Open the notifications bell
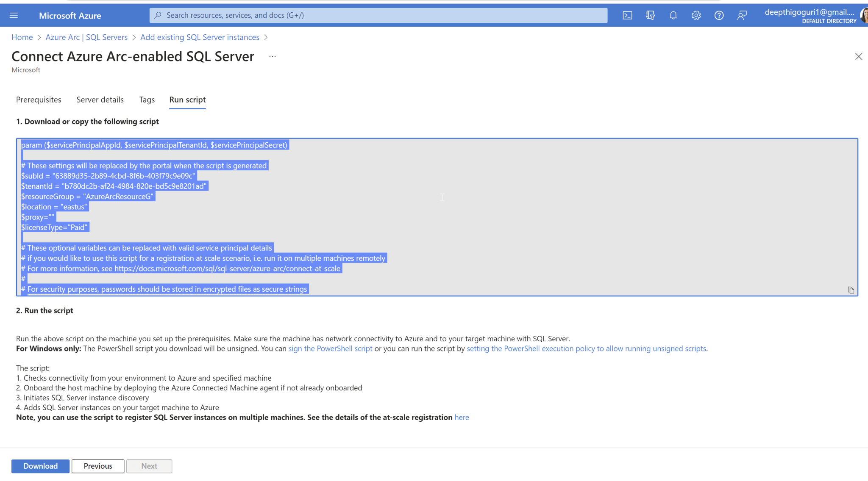 (673, 15)
